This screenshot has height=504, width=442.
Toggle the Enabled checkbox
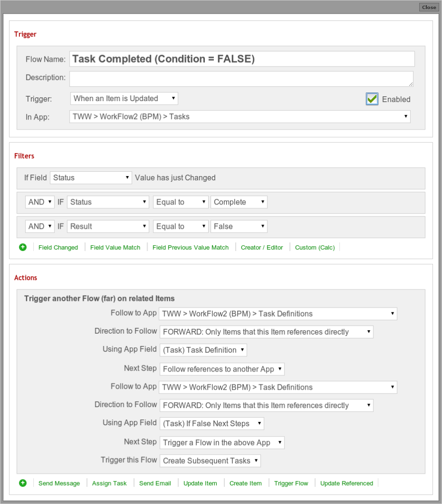pos(372,99)
